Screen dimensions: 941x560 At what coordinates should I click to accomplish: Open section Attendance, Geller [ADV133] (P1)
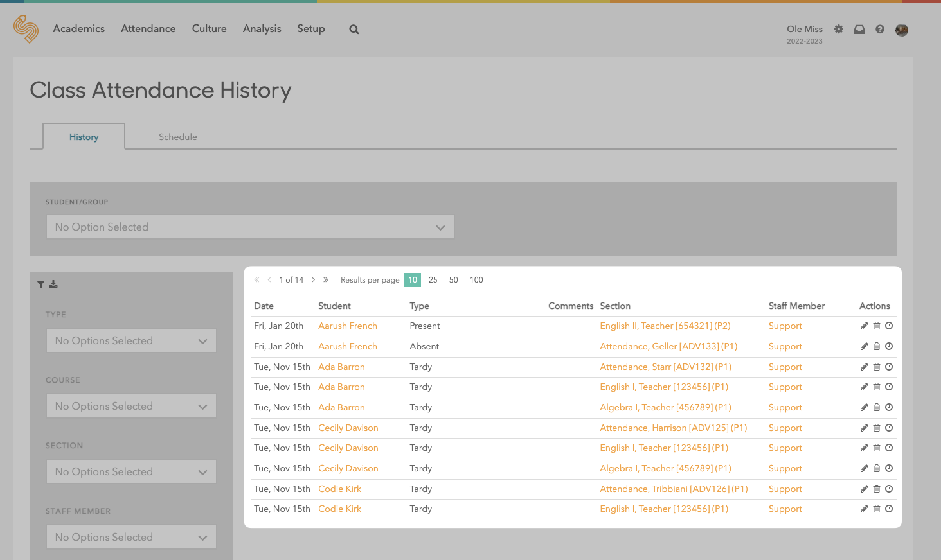[668, 346]
